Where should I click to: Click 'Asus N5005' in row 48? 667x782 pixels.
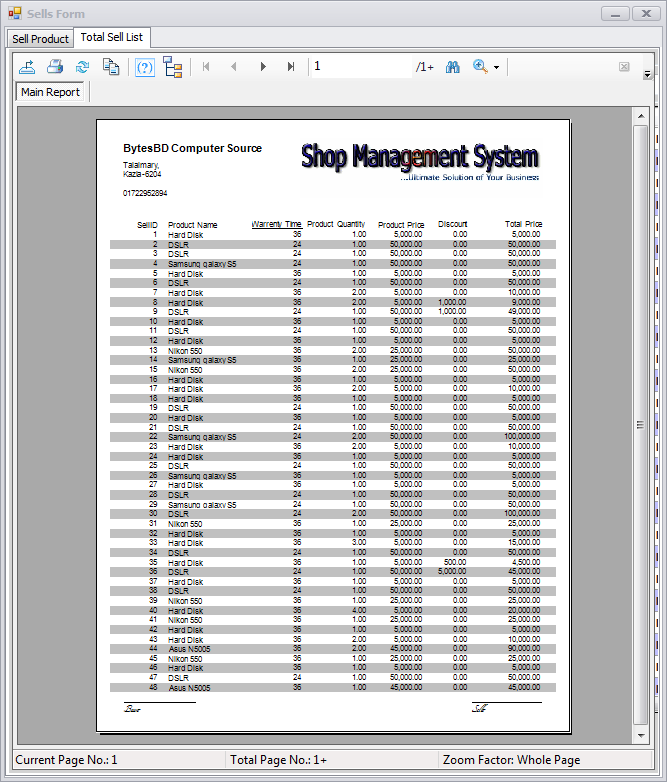pyautogui.click(x=189, y=688)
